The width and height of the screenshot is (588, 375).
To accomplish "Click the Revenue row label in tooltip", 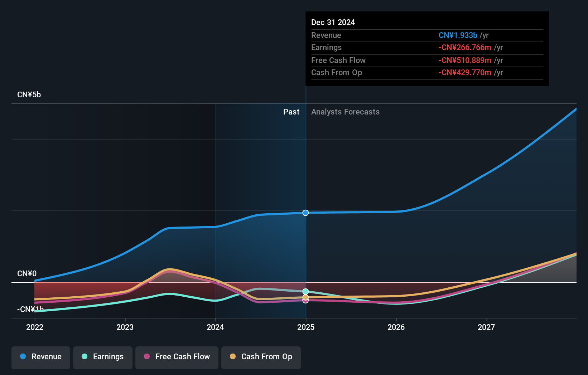I will coord(326,35).
